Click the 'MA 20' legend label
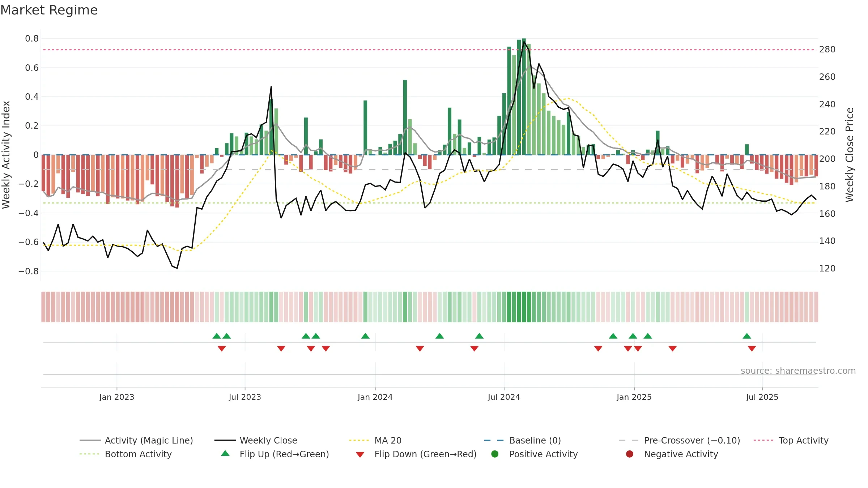The height and width of the screenshot is (488, 868). (388, 440)
